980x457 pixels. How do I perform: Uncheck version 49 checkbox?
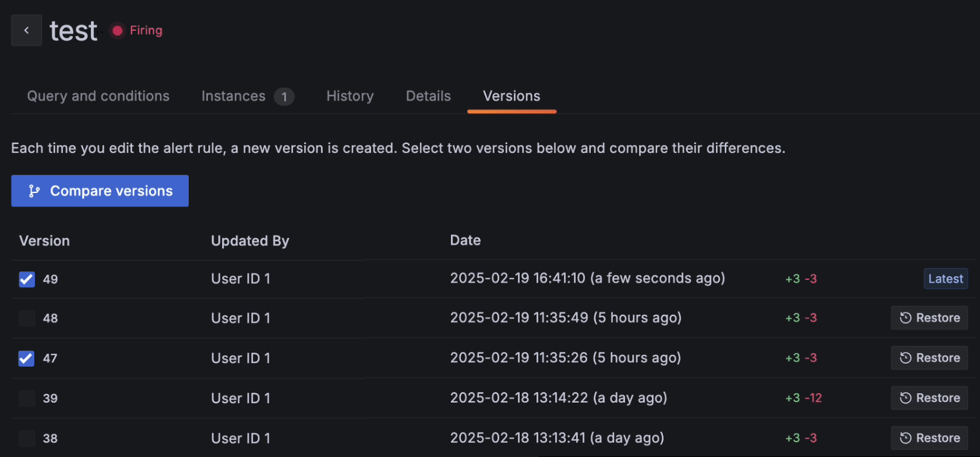[26, 279]
